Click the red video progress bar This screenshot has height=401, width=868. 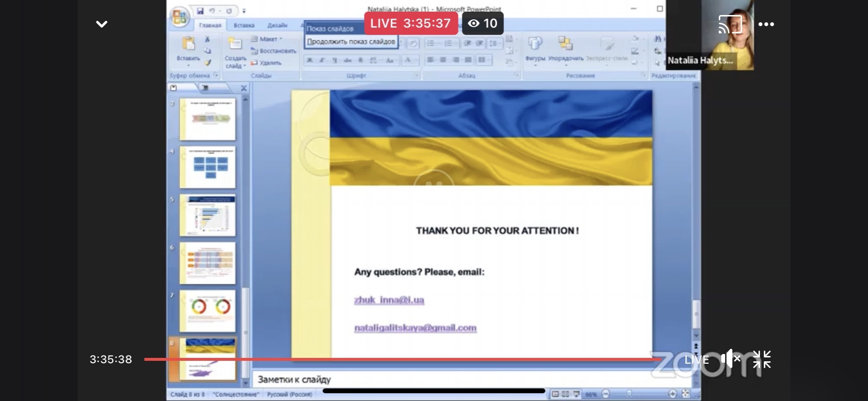[x=397, y=359]
